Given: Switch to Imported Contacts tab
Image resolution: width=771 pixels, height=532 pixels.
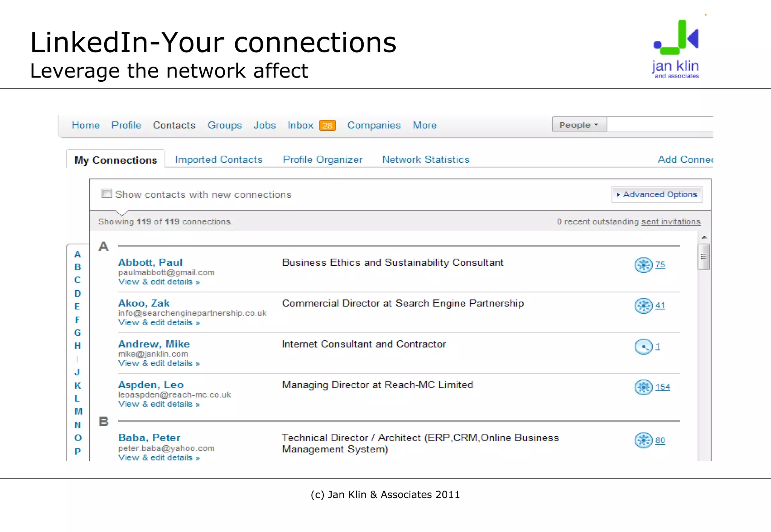Looking at the screenshot, I should 219,160.
